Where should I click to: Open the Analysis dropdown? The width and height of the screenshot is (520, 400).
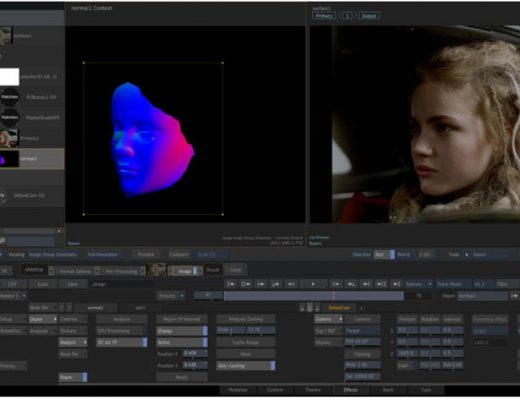[73, 342]
